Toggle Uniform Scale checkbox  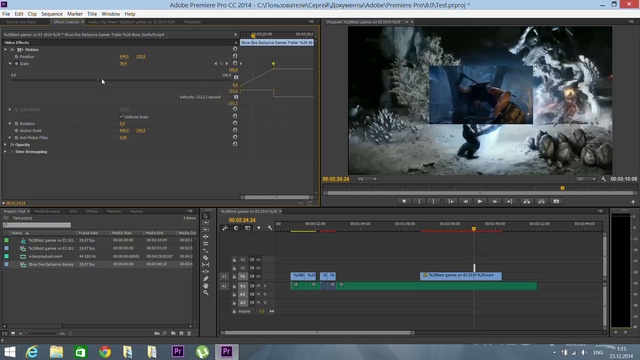tap(121, 117)
